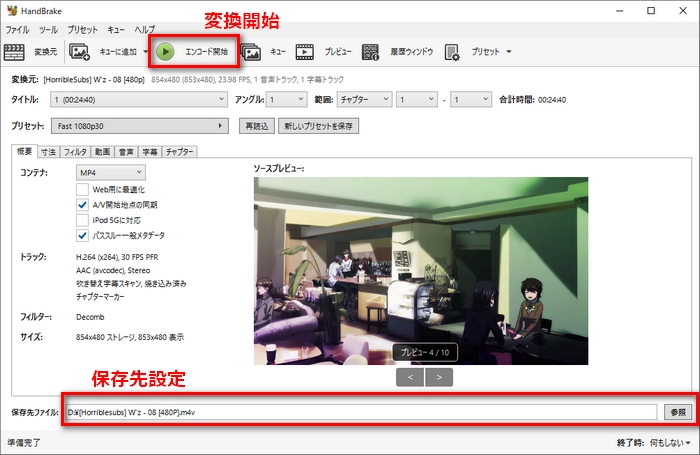Open the ファイル menu
The image size is (700, 455).
[x=17, y=30]
